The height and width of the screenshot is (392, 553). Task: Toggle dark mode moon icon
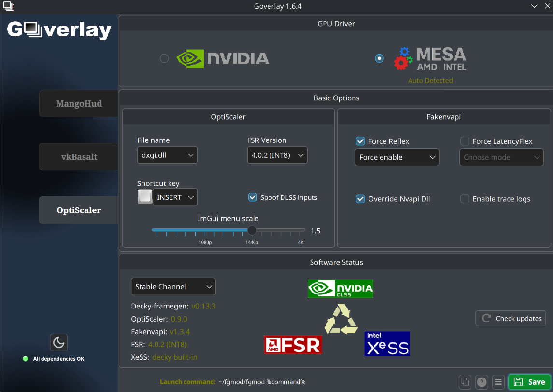click(58, 342)
